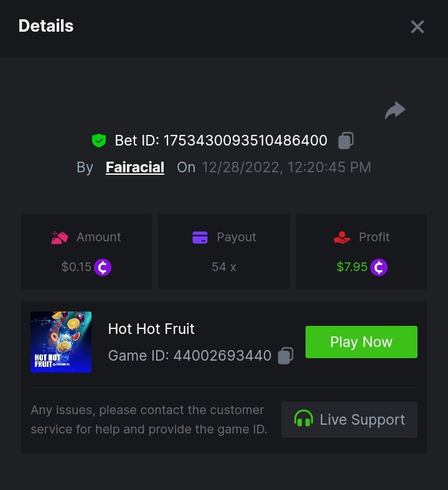Click the purple Payout card icon
This screenshot has width=448, height=490.
pyautogui.click(x=200, y=237)
